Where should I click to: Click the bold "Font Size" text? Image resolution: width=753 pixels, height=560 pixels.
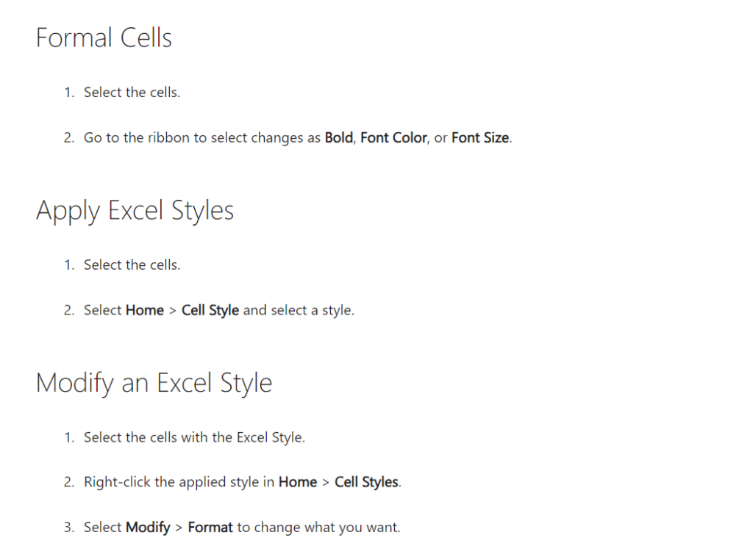tap(480, 138)
